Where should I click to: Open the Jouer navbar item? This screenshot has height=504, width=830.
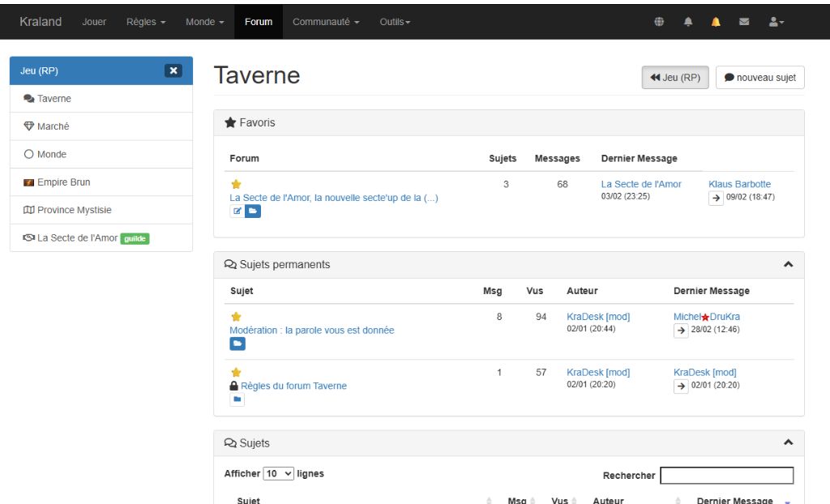tap(94, 22)
